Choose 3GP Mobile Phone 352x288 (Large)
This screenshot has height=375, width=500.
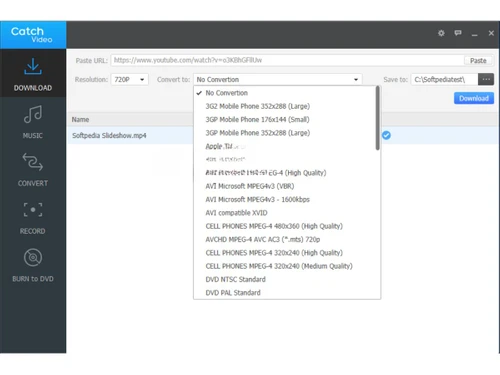click(285, 133)
